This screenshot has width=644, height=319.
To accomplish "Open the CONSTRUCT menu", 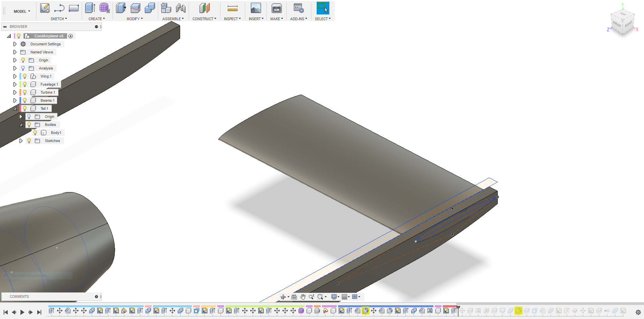I will 204,19.
